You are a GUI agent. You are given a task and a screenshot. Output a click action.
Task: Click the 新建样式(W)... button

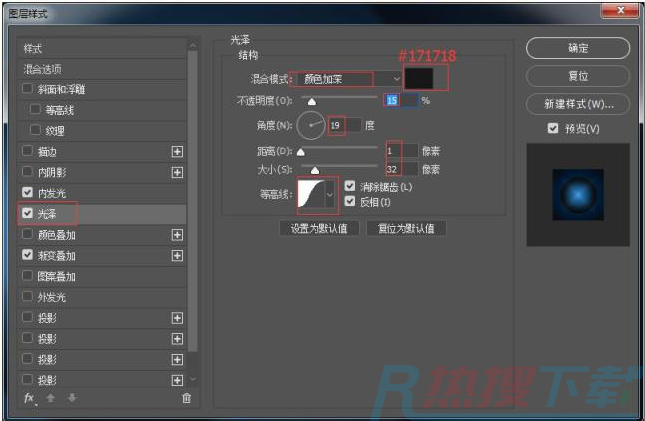[577, 104]
